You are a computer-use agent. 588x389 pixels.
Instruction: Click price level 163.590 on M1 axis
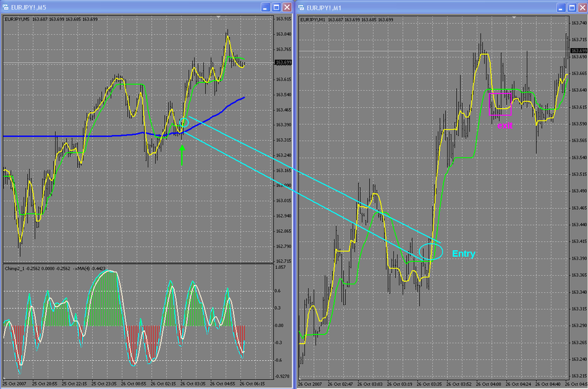coord(579,123)
